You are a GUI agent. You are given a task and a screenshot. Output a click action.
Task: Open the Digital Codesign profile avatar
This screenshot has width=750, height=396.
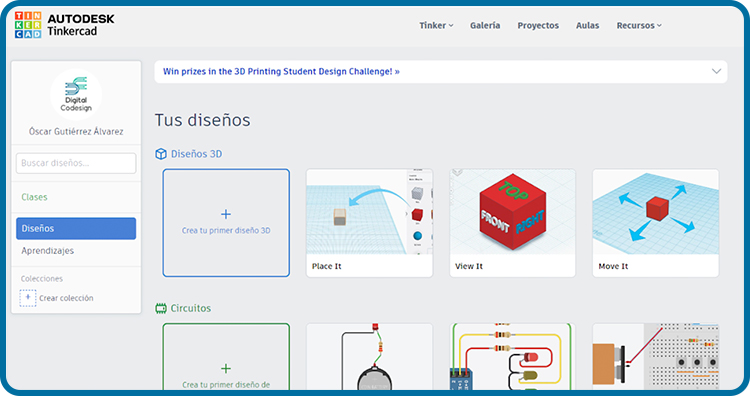(76, 95)
